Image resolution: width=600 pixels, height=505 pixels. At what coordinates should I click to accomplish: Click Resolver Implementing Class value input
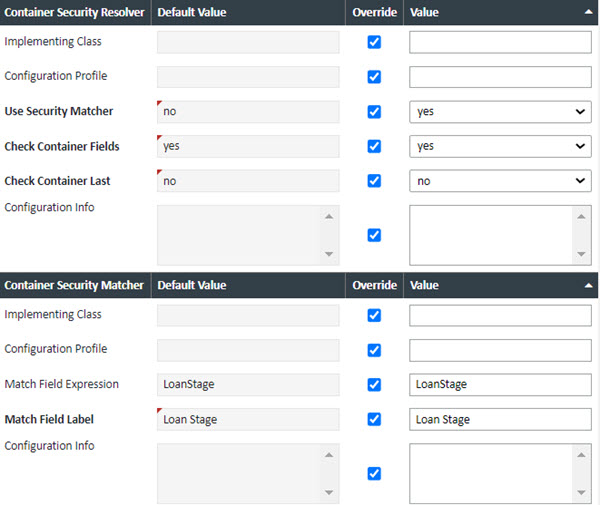pyautogui.click(x=500, y=42)
